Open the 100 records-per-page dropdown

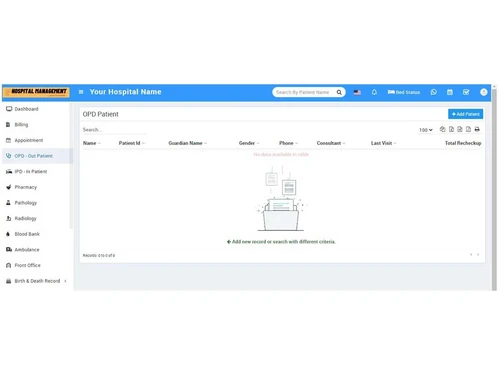coord(426,130)
